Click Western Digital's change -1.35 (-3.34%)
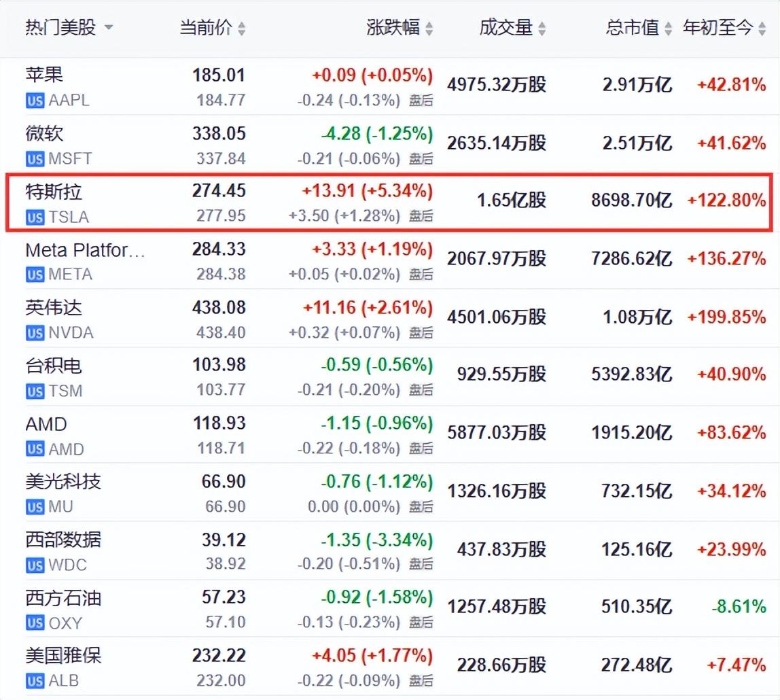 (x=376, y=540)
